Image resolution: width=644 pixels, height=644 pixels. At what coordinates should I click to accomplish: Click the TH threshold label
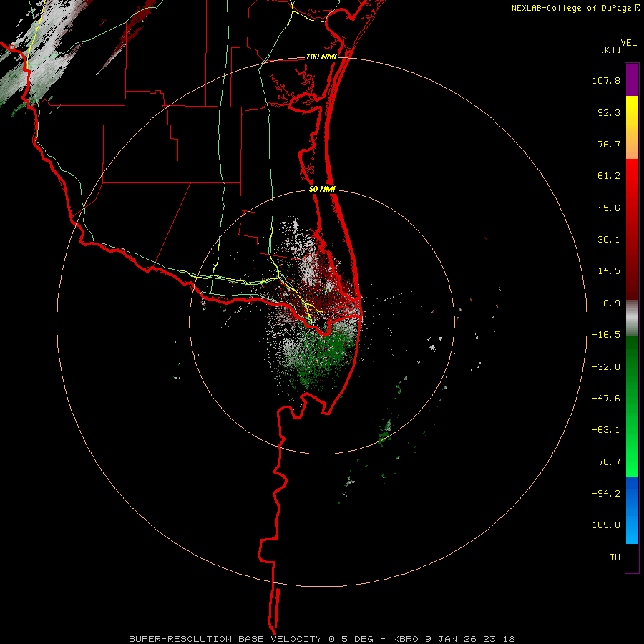click(615, 557)
